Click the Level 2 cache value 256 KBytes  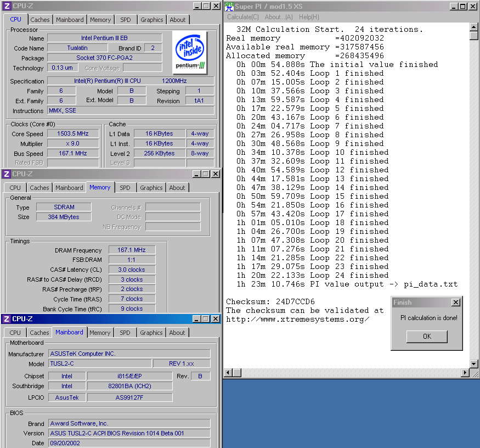coord(159,153)
